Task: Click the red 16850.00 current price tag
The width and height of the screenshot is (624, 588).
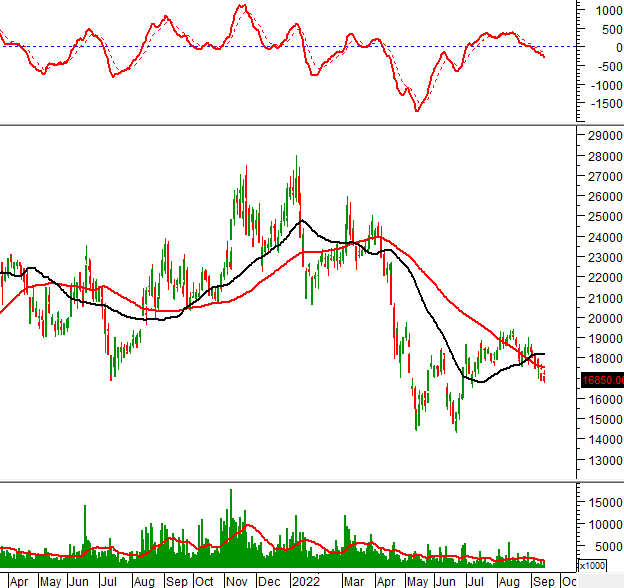Action: click(601, 380)
